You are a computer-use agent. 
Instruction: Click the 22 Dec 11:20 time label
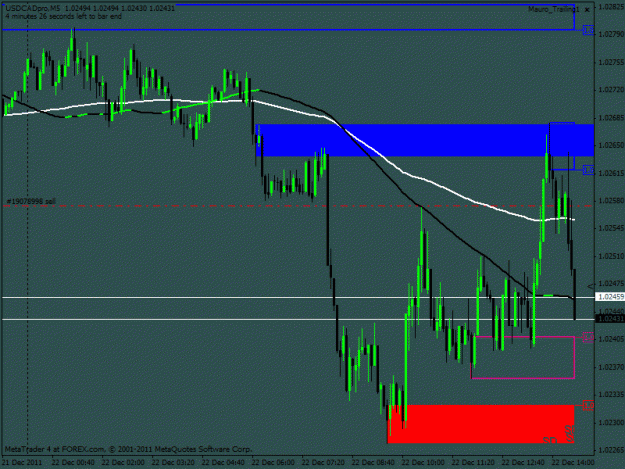[473, 463]
